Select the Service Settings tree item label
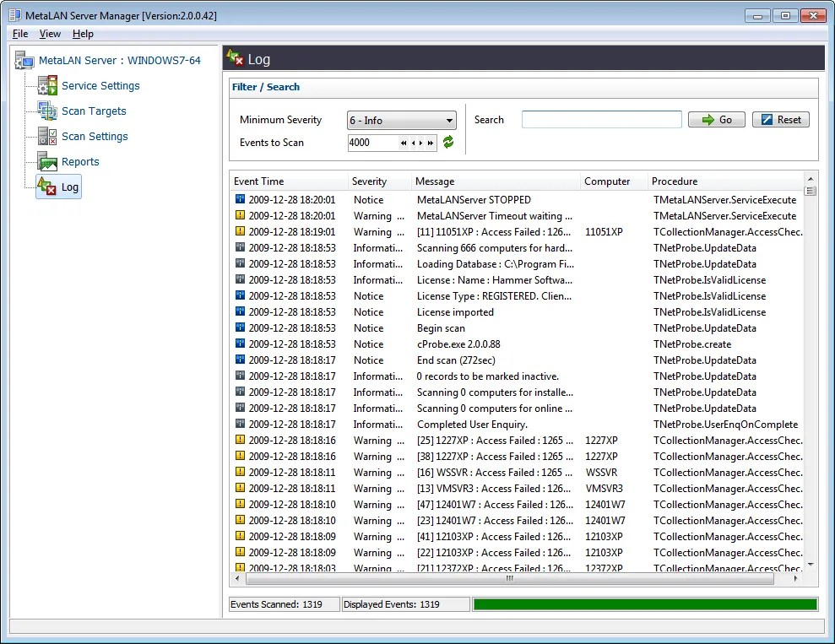 [x=100, y=86]
